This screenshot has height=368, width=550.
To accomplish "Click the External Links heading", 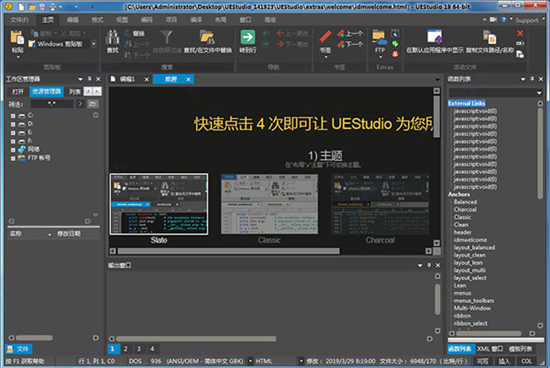I will pyautogui.click(x=467, y=103).
